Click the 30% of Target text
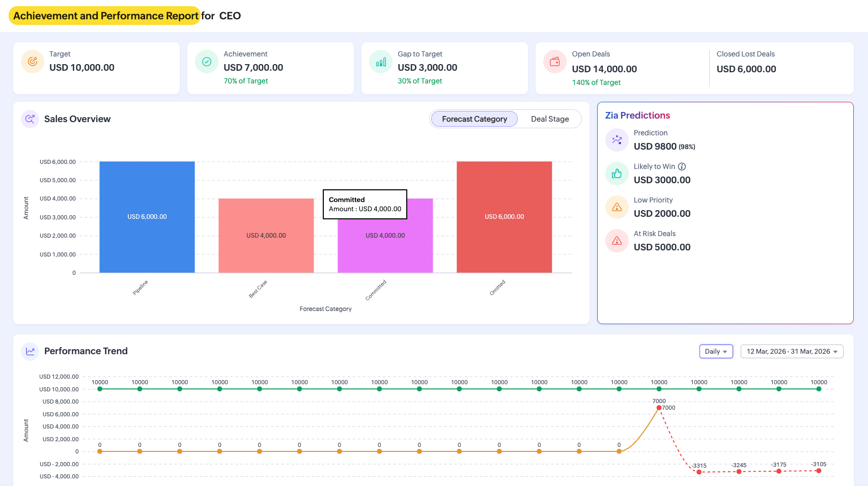Image resolution: width=868 pixels, height=486 pixels. point(420,81)
